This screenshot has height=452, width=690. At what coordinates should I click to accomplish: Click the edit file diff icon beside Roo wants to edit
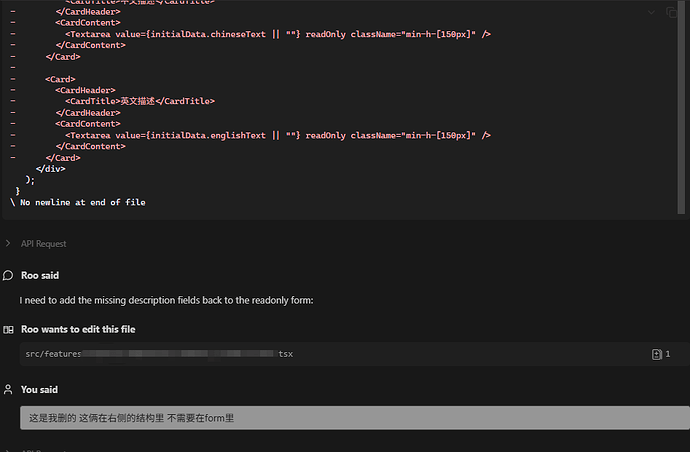[x=8, y=330]
